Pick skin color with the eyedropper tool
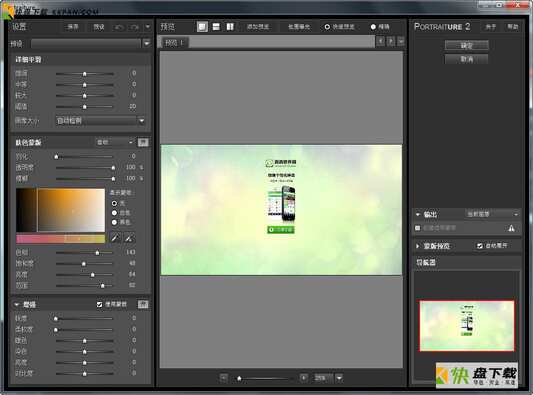This screenshot has height=395, width=533. click(x=115, y=238)
